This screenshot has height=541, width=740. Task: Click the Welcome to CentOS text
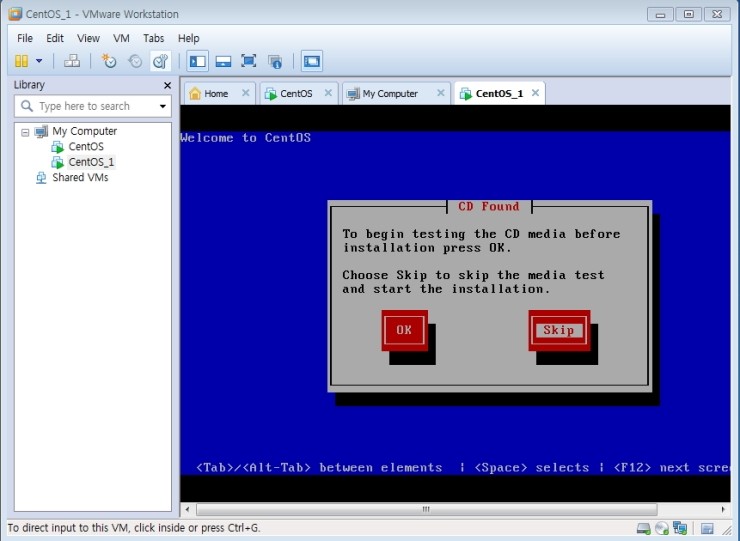point(245,138)
